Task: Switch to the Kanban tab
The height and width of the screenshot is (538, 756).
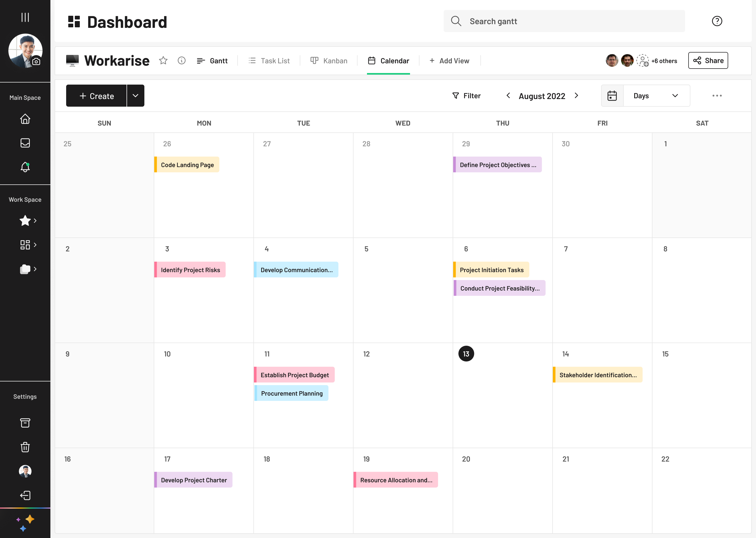Action: point(329,61)
